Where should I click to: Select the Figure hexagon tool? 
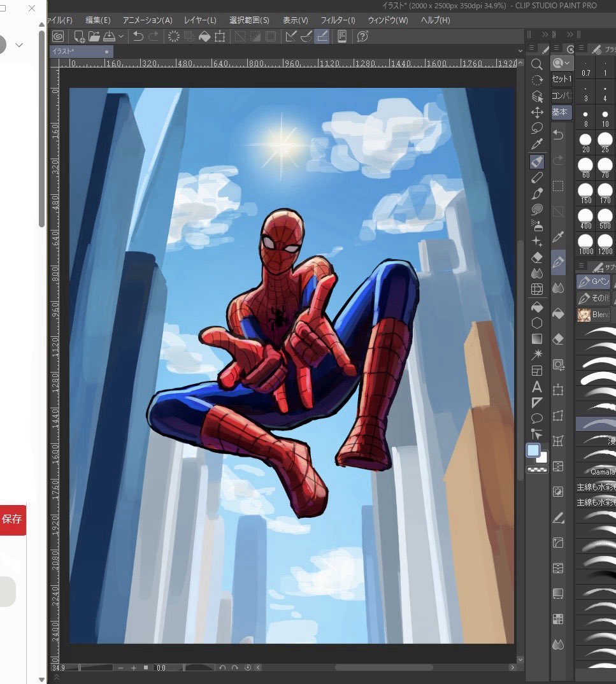537,323
